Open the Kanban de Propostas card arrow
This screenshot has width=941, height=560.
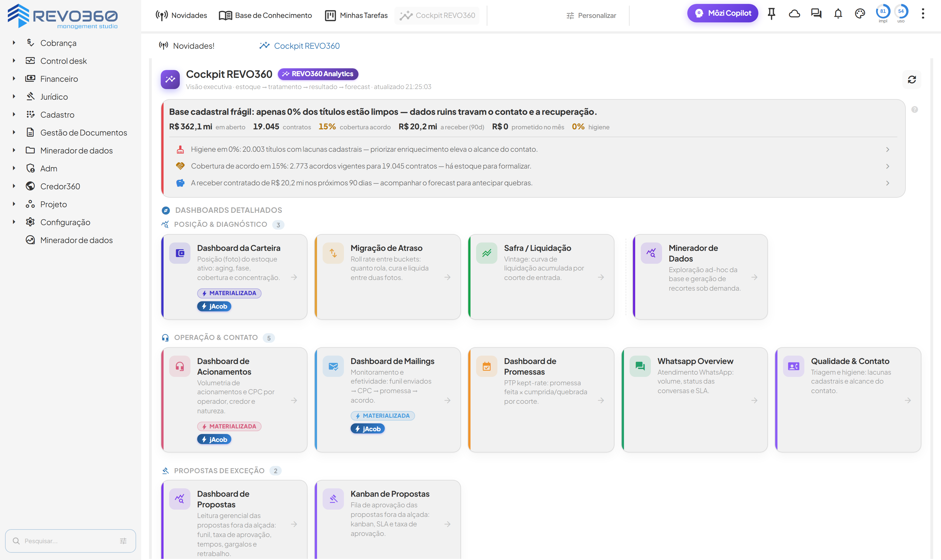(x=447, y=524)
